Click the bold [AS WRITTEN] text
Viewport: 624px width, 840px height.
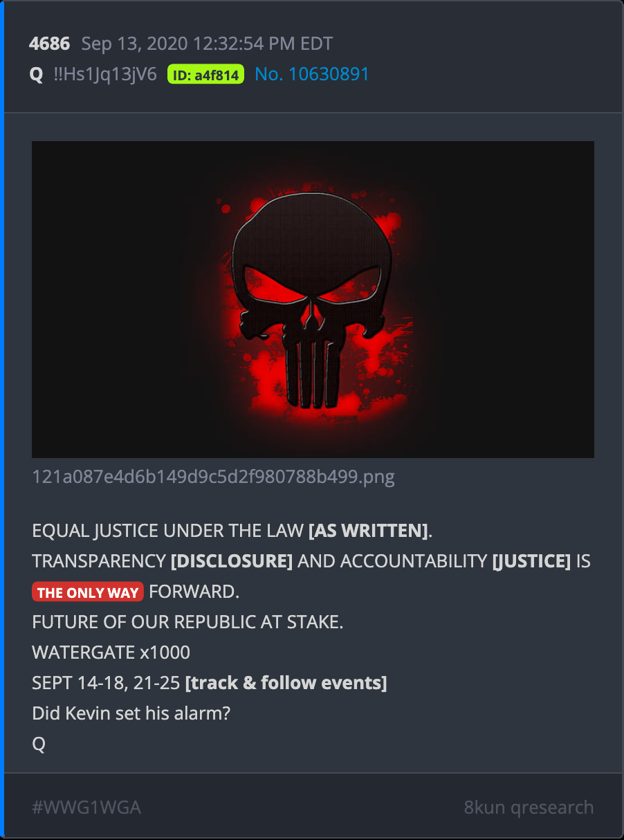tap(368, 531)
